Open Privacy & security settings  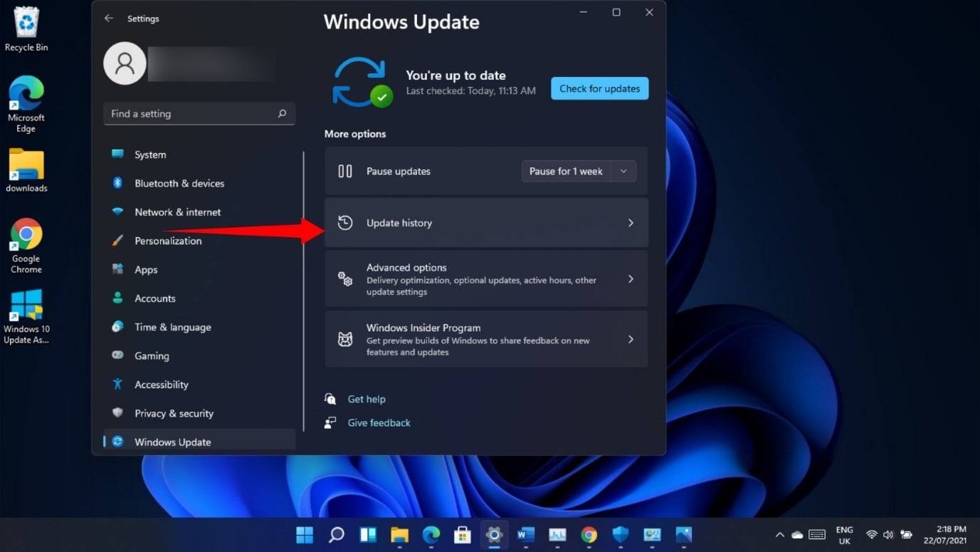click(174, 413)
